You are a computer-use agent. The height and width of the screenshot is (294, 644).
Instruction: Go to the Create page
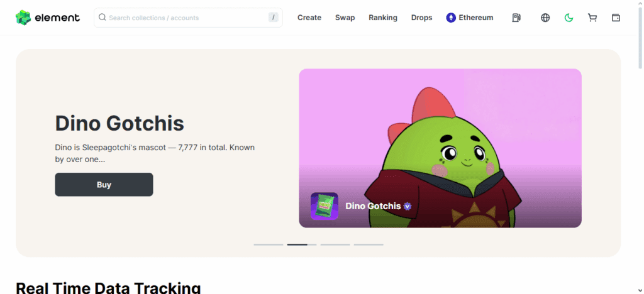[x=309, y=18]
